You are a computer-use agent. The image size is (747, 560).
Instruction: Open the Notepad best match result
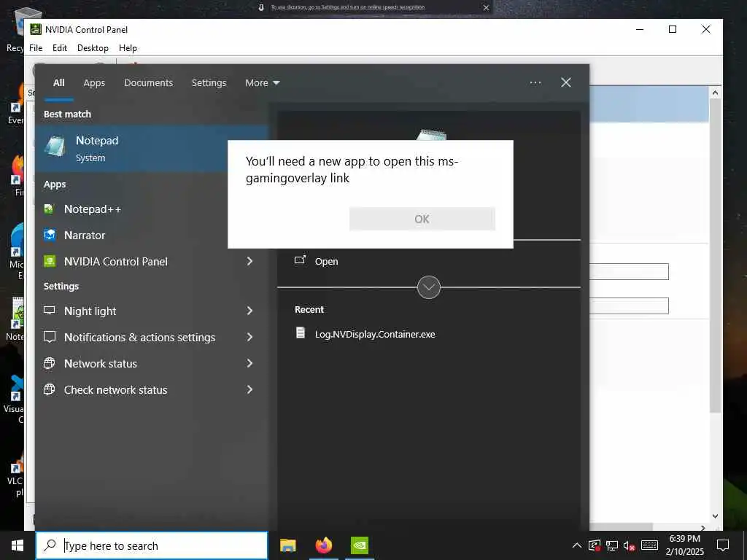click(x=152, y=149)
